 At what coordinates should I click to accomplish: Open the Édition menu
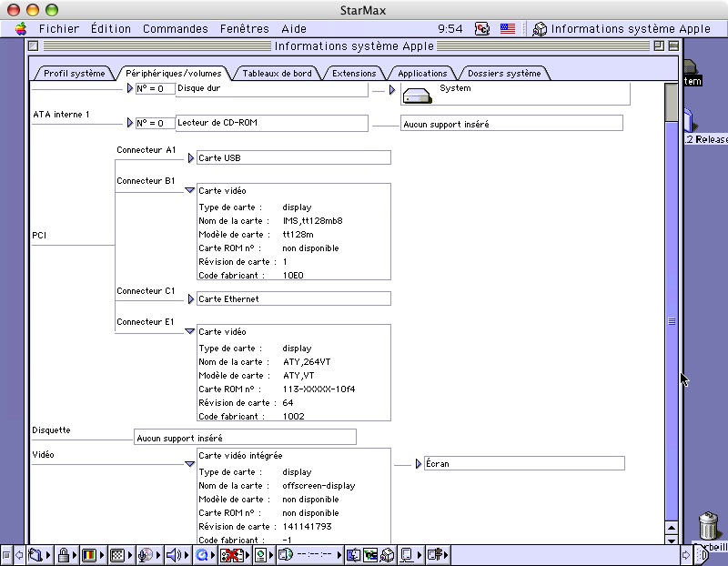(110, 29)
